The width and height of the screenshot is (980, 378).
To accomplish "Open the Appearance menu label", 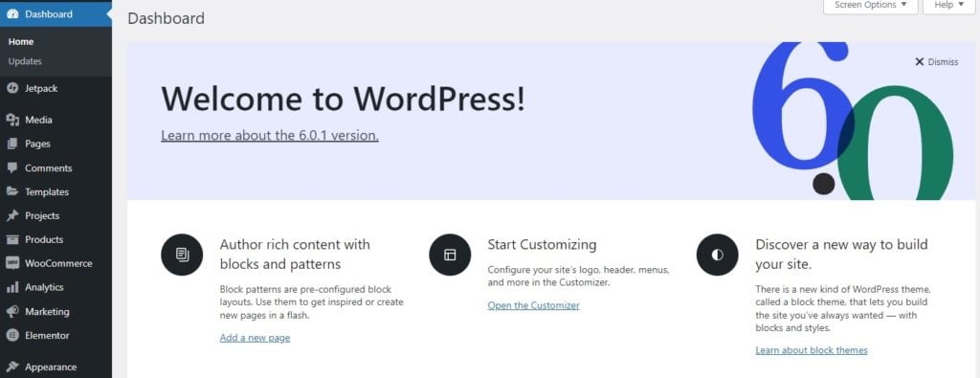I will click(52, 367).
